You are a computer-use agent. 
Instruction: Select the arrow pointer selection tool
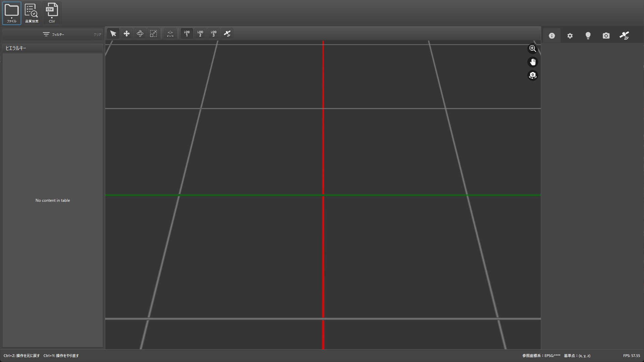[113, 34]
